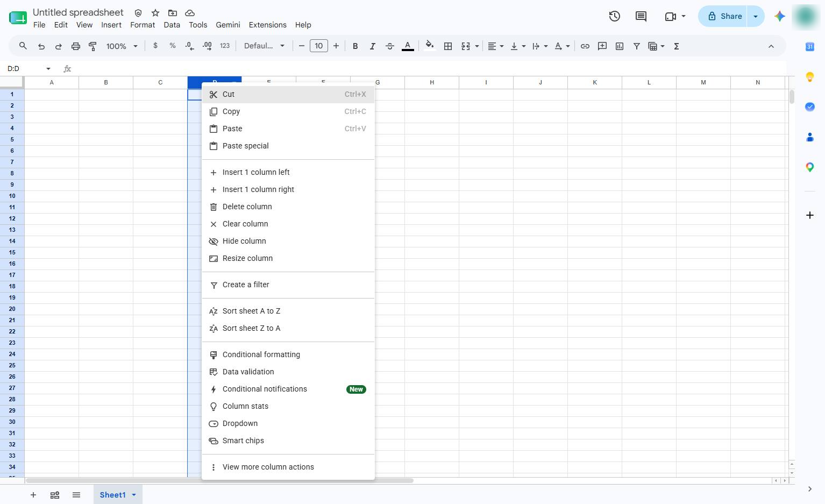The width and height of the screenshot is (825, 504).
Task: Click the search menus magnifier icon
Action: coord(23,46)
